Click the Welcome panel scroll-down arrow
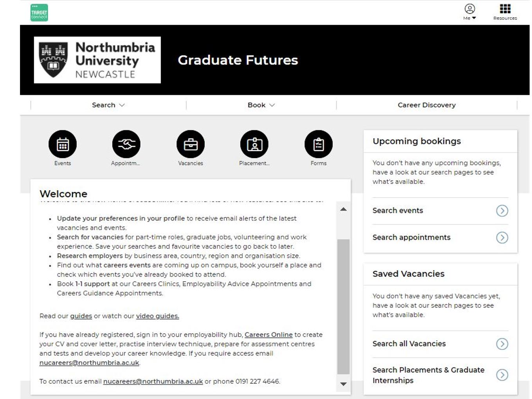The image size is (532, 399). (343, 384)
